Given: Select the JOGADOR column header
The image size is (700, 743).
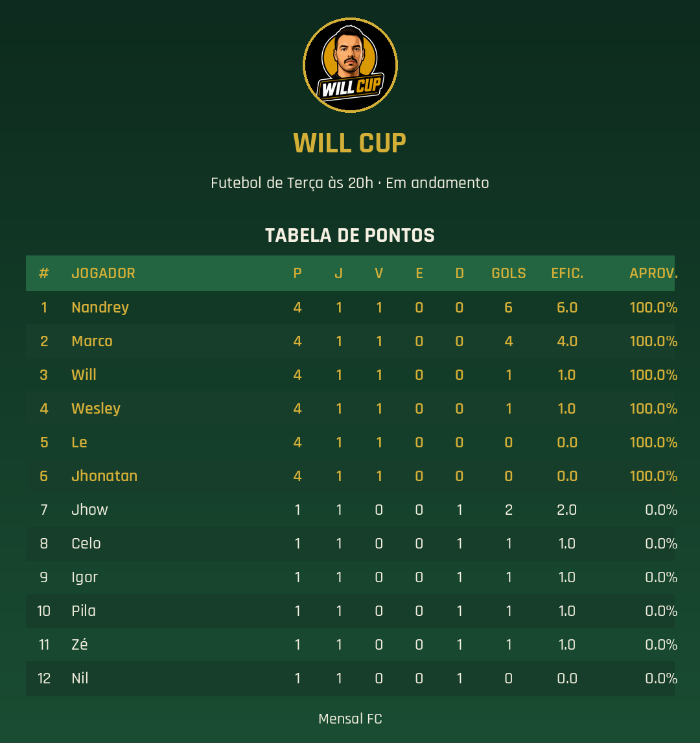Looking at the screenshot, I should click(x=103, y=274).
